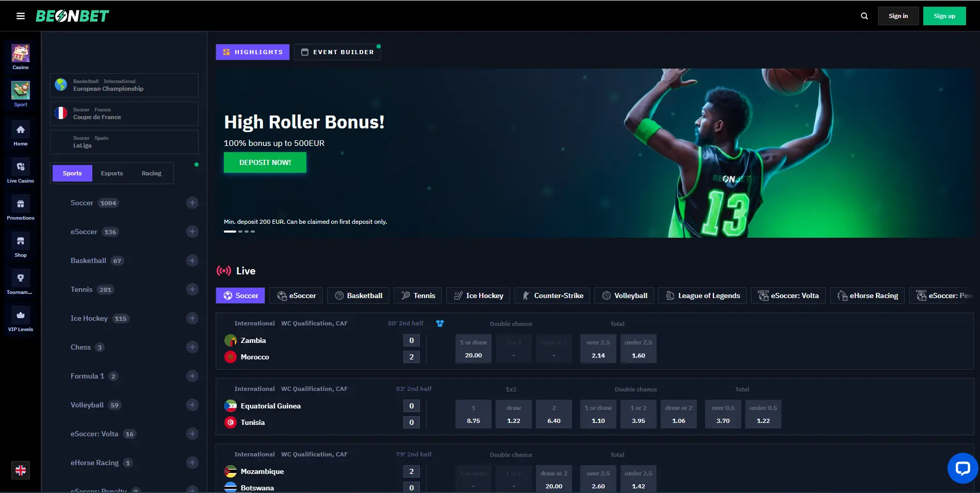
Task: Switch to Event Builder tab
Action: pos(337,52)
